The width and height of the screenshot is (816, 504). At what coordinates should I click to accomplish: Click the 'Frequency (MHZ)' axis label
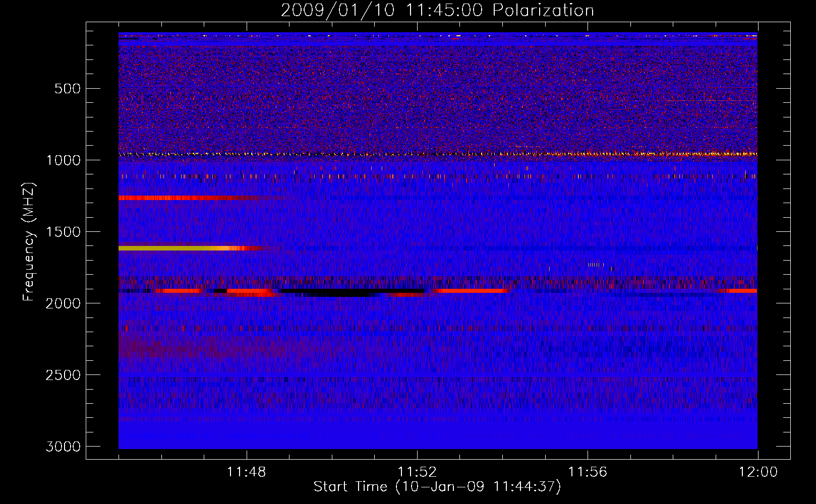click(x=29, y=242)
